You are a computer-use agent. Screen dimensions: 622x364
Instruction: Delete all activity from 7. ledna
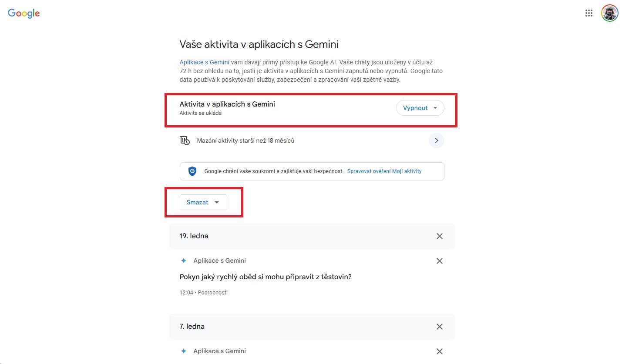pyautogui.click(x=439, y=327)
